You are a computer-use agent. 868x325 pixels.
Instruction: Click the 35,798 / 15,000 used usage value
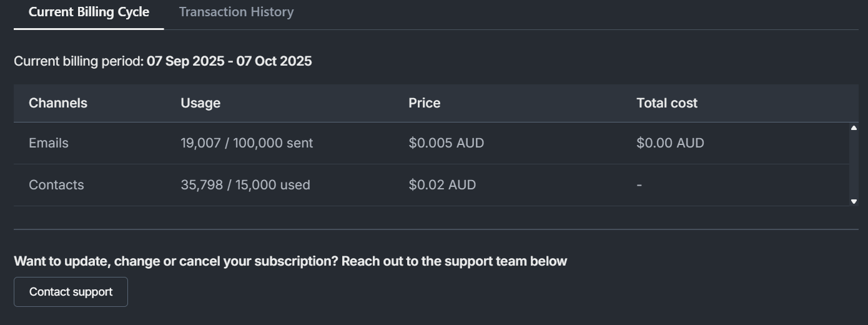coord(245,185)
